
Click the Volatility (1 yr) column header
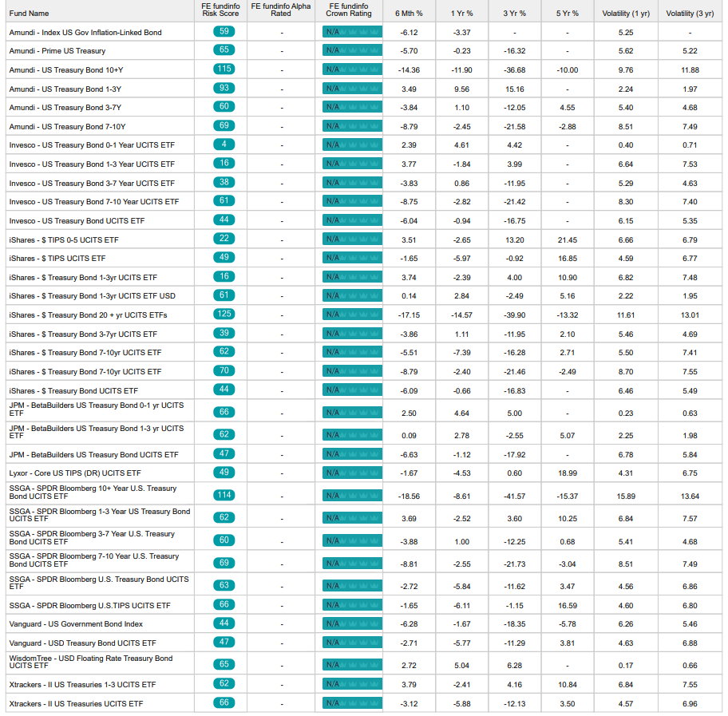[626, 14]
